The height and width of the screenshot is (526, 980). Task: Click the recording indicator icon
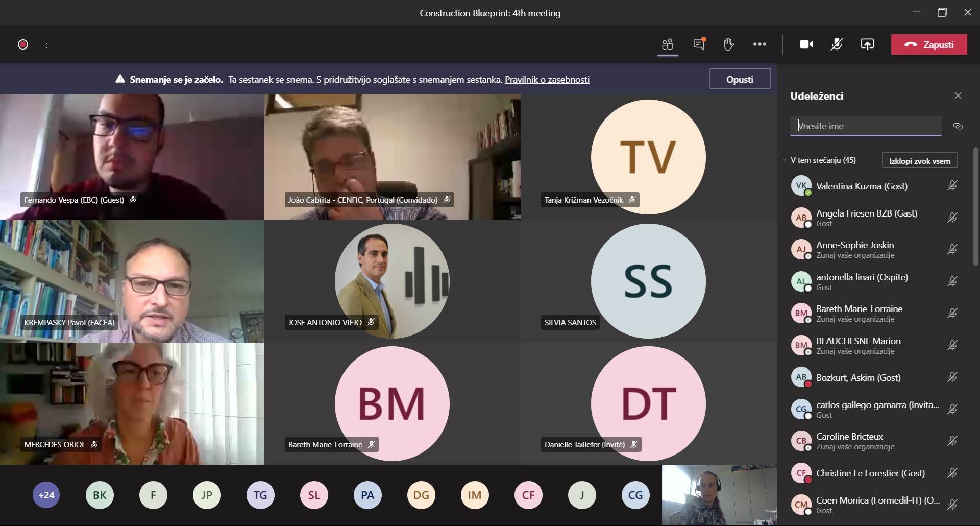tap(23, 44)
